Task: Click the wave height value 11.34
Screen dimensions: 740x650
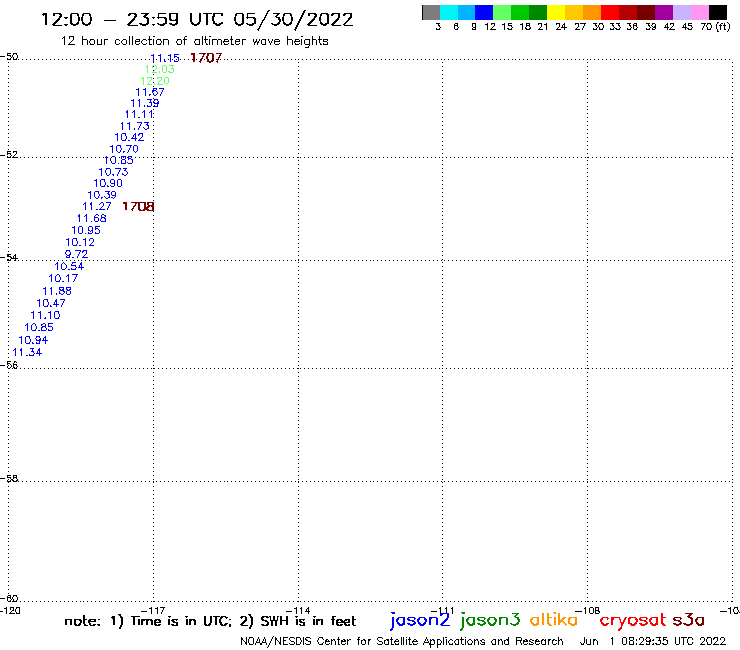Action: pyautogui.click(x=27, y=352)
